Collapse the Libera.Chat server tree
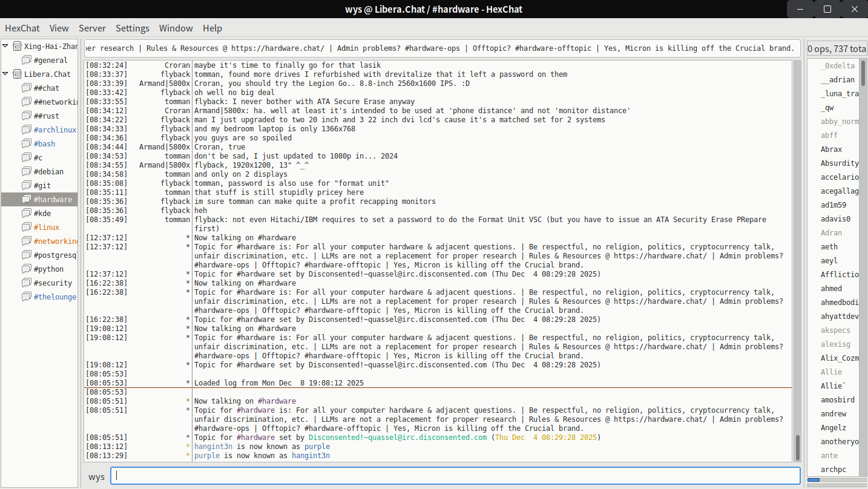The width and height of the screenshot is (868, 489). point(6,74)
